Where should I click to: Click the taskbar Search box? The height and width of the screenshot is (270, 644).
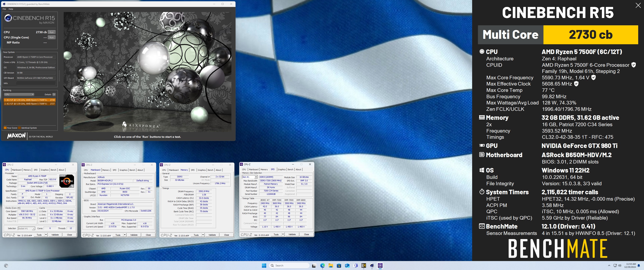(x=289, y=265)
